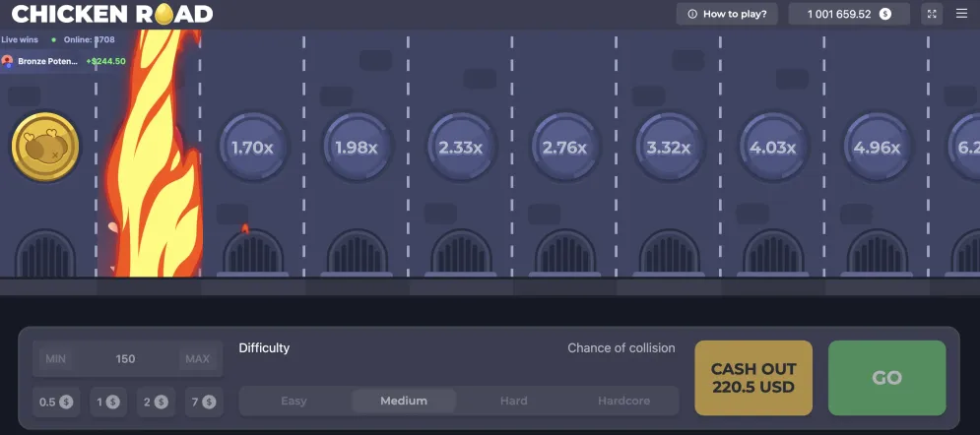Select the 1.98x multiplier manhole
This screenshot has height=435, width=980.
tap(357, 148)
